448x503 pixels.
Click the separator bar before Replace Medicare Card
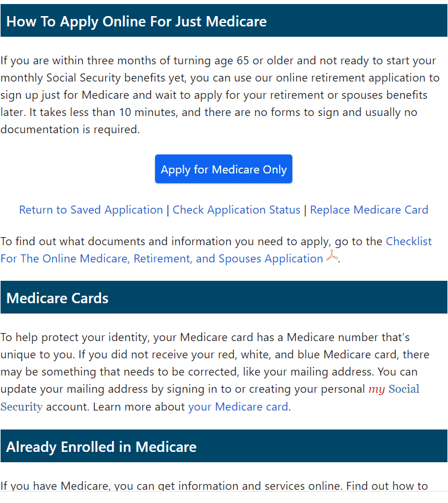point(305,210)
